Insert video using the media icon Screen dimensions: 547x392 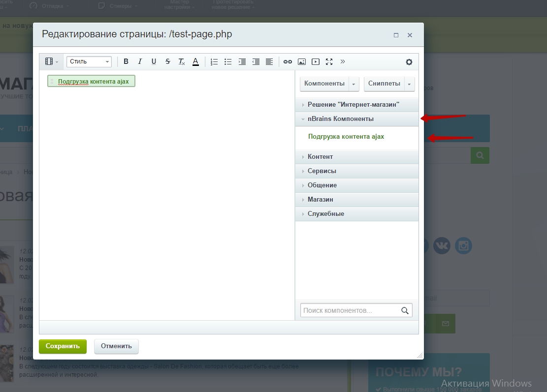[x=316, y=61]
